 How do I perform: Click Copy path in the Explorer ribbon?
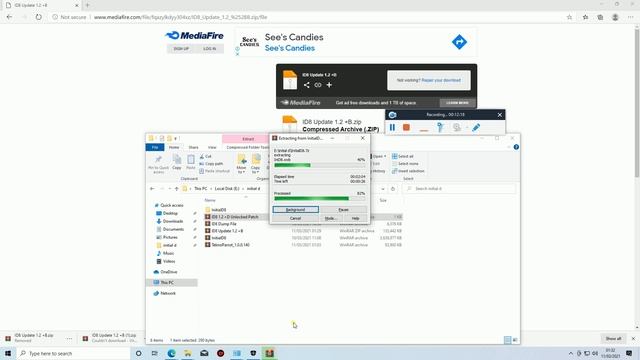(211, 164)
